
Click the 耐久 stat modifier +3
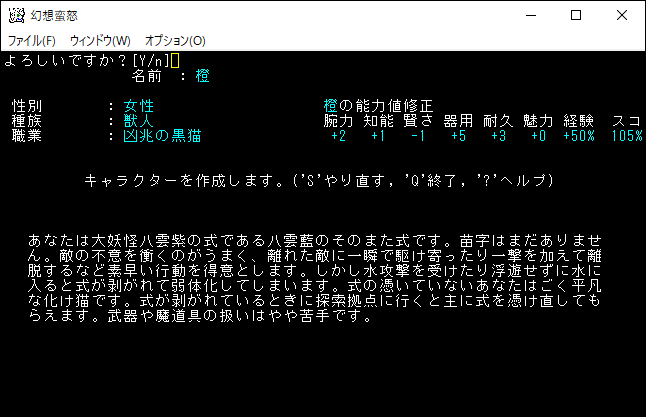pos(499,136)
